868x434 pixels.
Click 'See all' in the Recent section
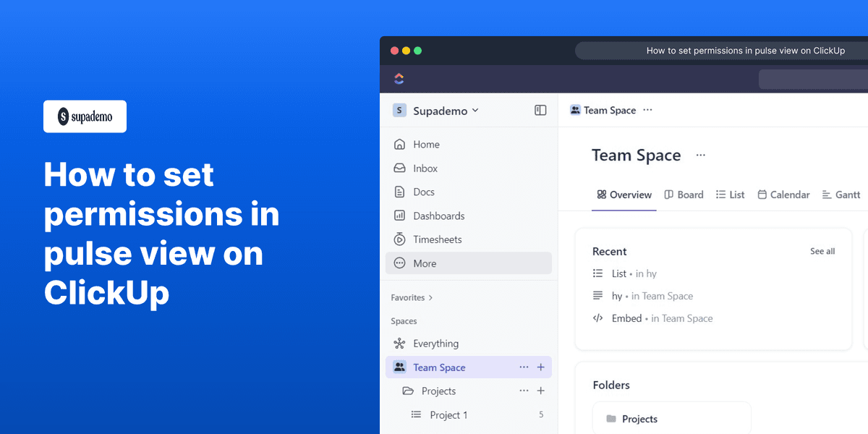click(822, 251)
